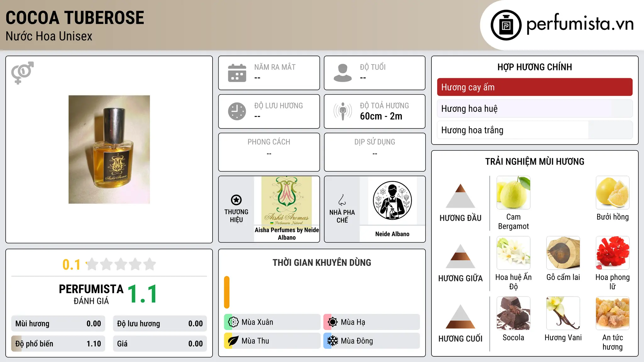
Task: Click the Dịp sử dụng heading
Action: tap(375, 142)
